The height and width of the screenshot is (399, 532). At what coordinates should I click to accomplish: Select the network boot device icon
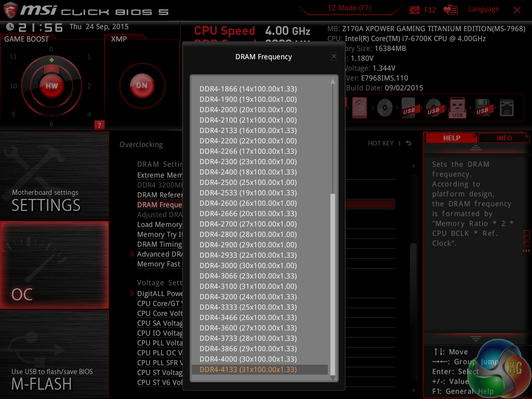(x=507, y=108)
